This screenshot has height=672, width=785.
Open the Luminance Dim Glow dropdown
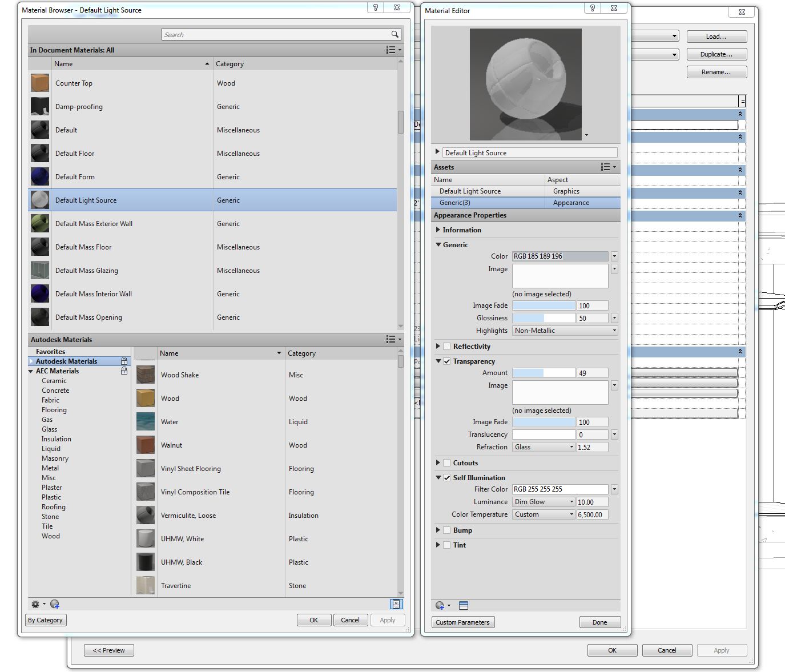544,502
